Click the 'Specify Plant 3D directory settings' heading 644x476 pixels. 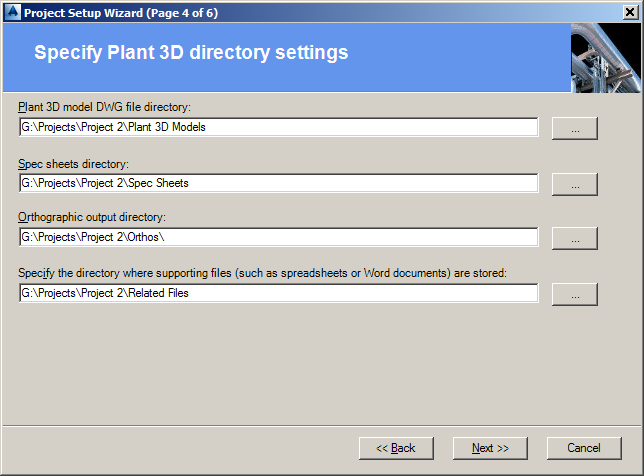tap(191, 53)
